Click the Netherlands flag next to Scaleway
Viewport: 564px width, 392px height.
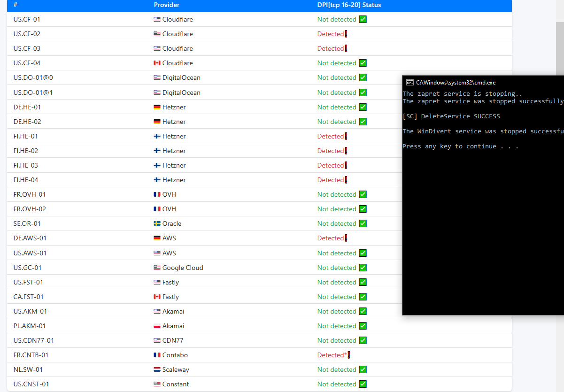point(157,369)
